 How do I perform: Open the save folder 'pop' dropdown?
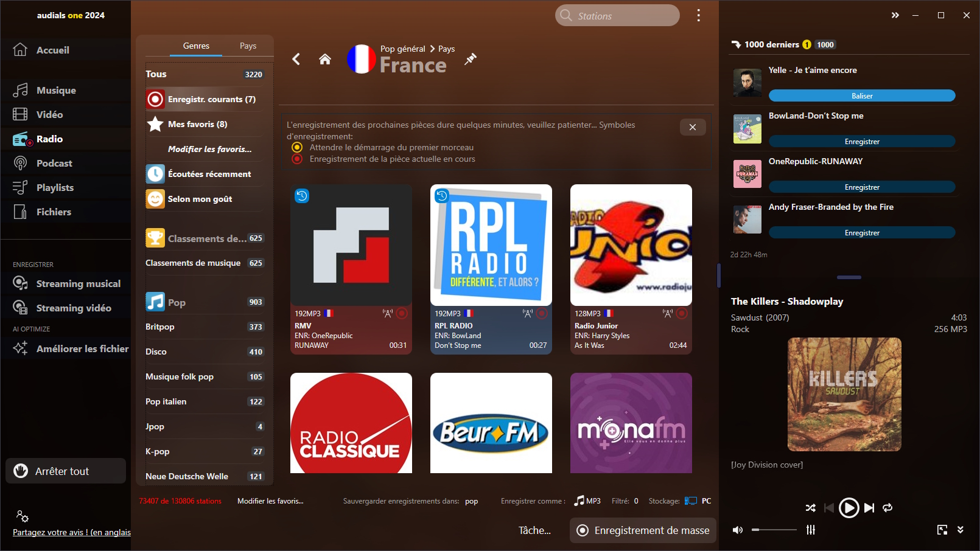(472, 501)
